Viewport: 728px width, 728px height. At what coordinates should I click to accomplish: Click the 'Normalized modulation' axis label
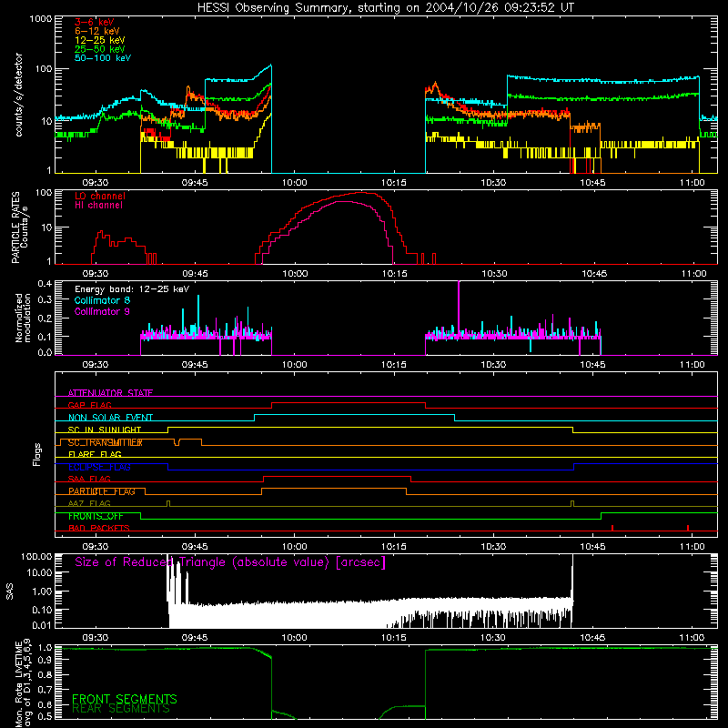(24, 318)
